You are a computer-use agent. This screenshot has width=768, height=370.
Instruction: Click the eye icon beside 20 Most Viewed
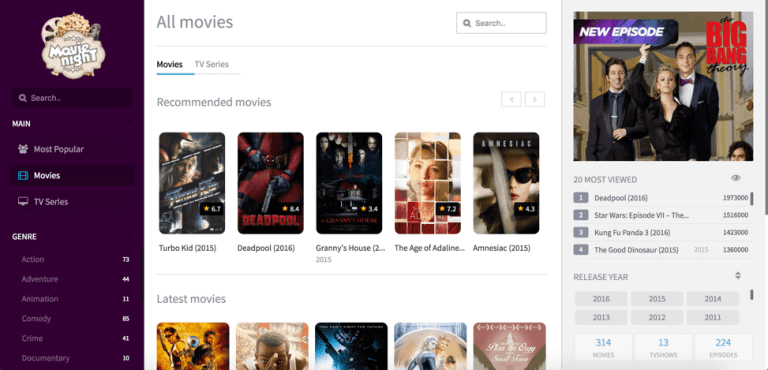coord(736,178)
